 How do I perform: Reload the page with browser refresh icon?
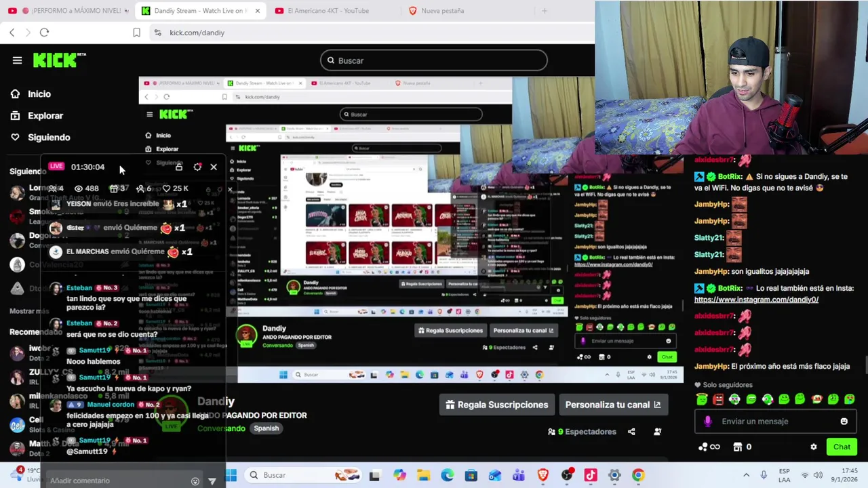pyautogui.click(x=44, y=33)
